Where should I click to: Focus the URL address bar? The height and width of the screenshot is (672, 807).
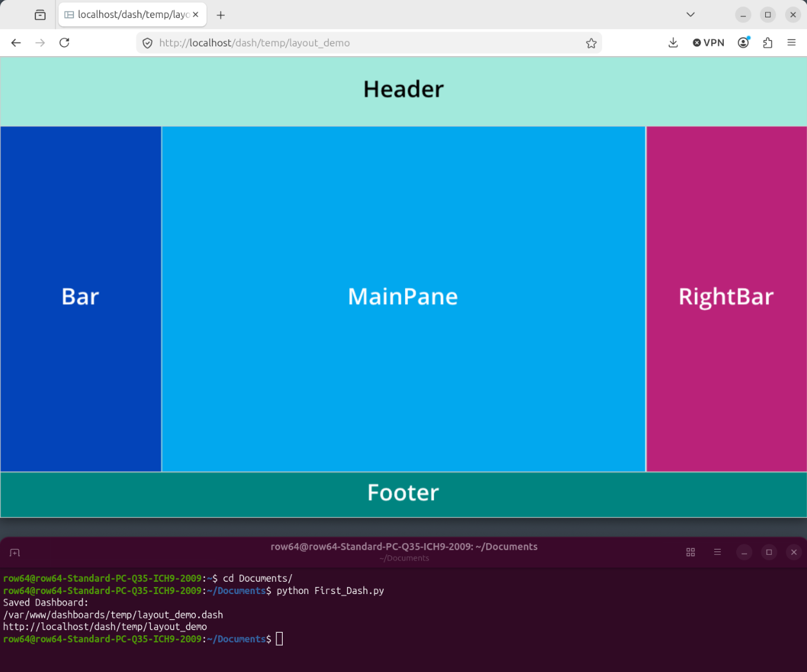(368, 43)
